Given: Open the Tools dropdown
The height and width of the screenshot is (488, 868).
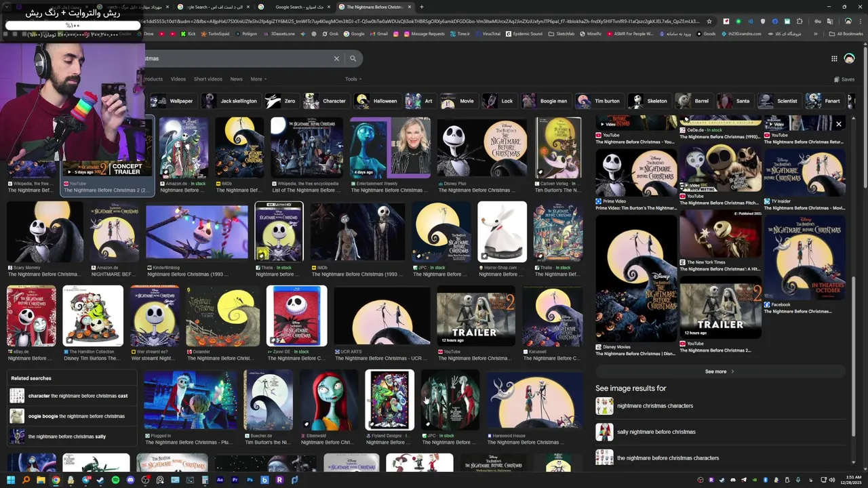Looking at the screenshot, I should point(353,79).
